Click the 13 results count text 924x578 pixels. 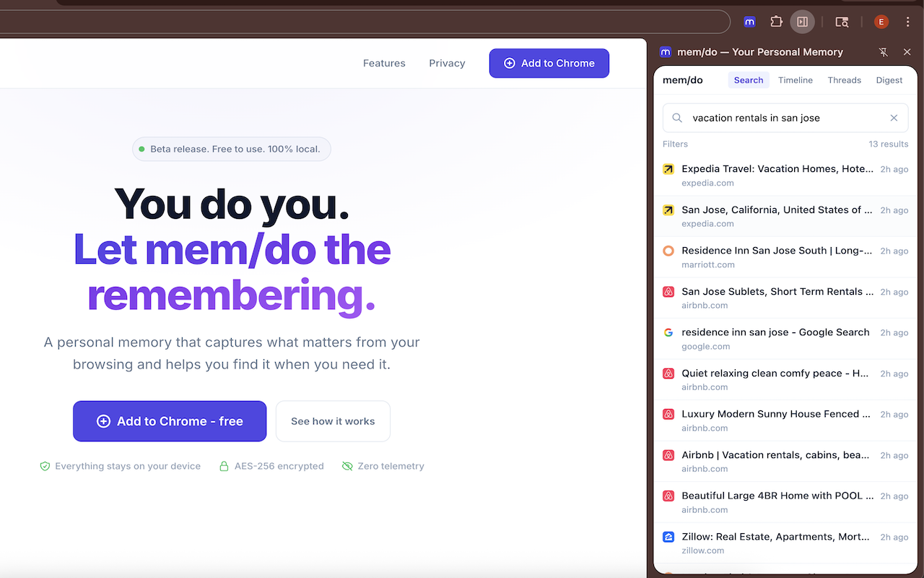(x=889, y=144)
